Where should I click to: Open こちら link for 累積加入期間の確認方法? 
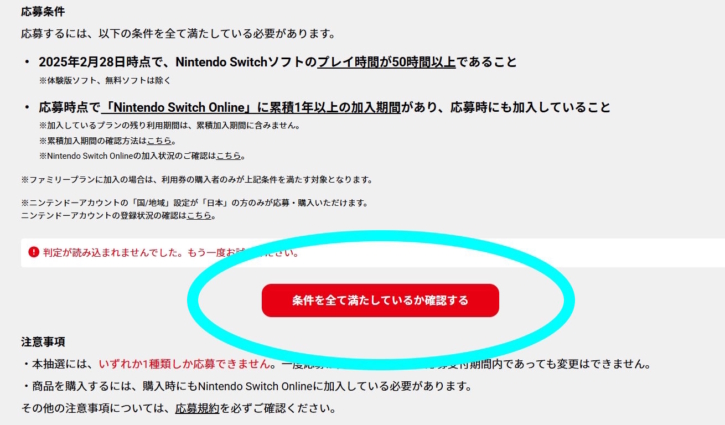tap(159, 141)
